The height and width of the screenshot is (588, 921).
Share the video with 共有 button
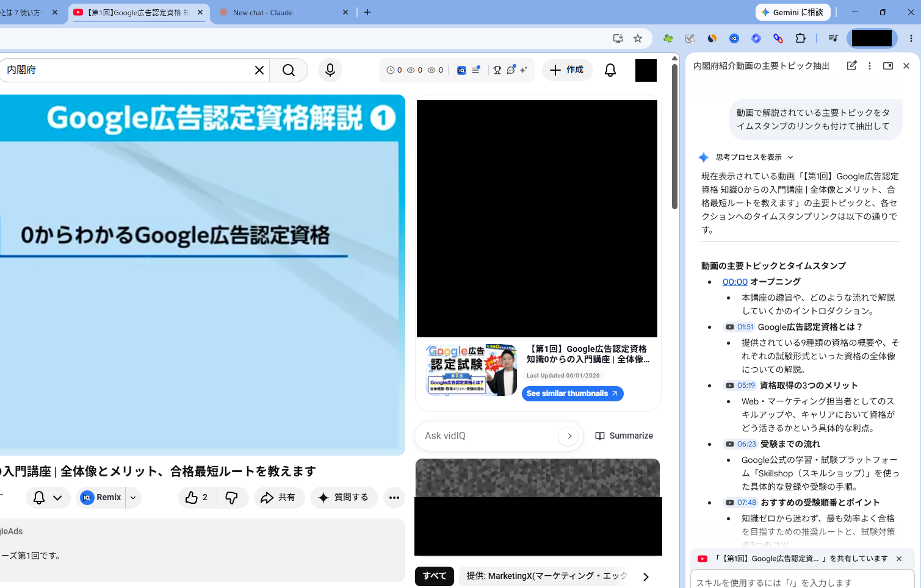coord(279,498)
